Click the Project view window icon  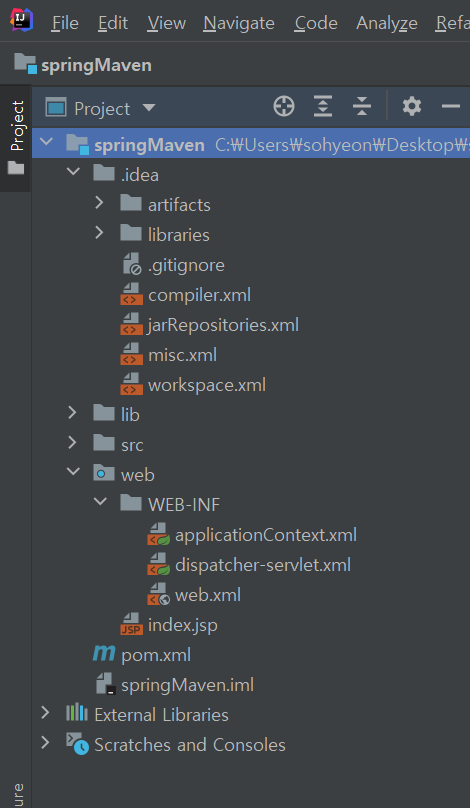56,108
